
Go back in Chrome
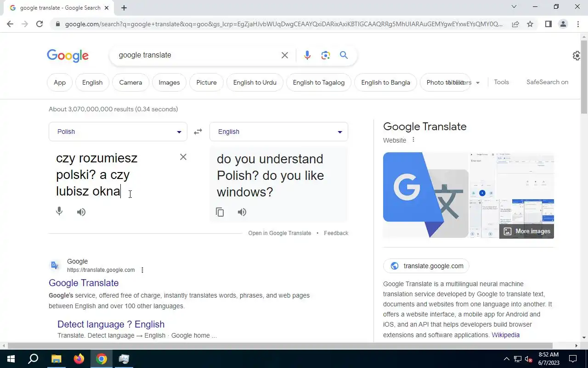[10, 24]
